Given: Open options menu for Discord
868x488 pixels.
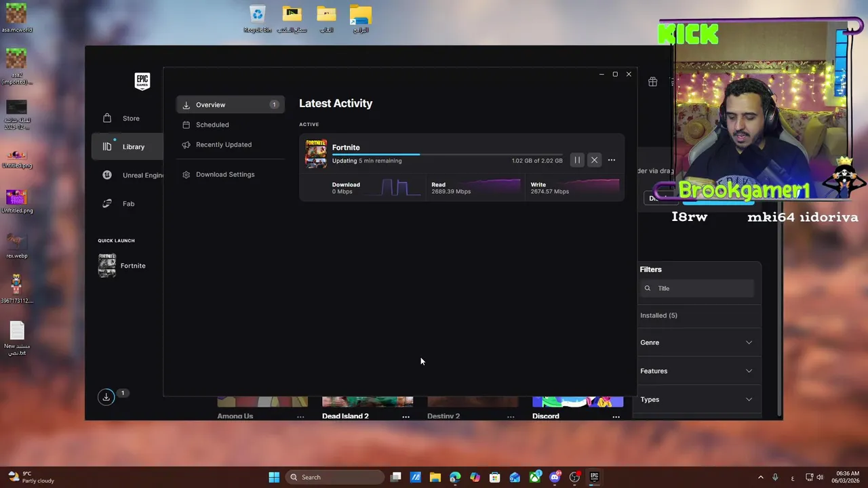Looking at the screenshot, I should coord(616,417).
